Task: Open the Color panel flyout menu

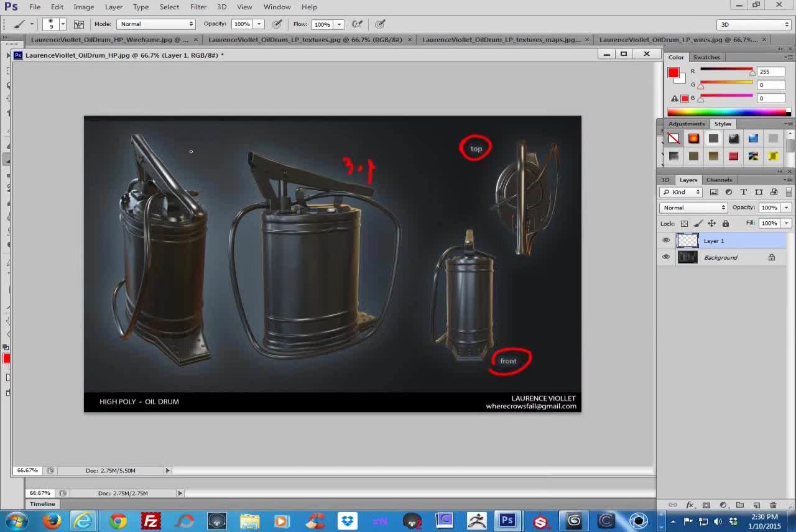Action: pyautogui.click(x=788, y=57)
